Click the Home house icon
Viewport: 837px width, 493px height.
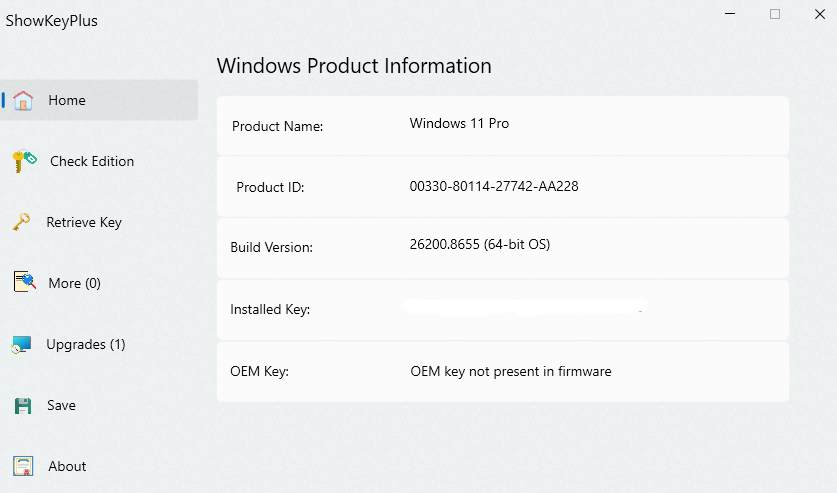(x=23, y=100)
